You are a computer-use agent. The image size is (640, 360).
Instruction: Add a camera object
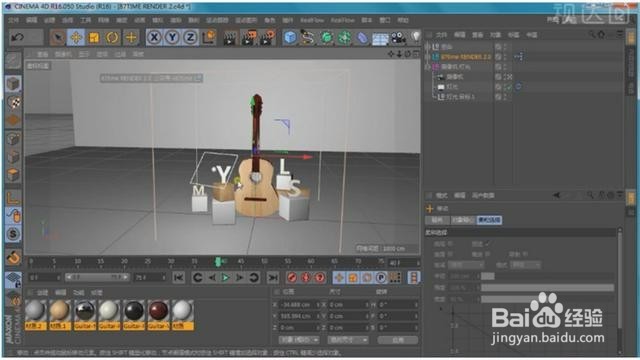tap(398, 38)
